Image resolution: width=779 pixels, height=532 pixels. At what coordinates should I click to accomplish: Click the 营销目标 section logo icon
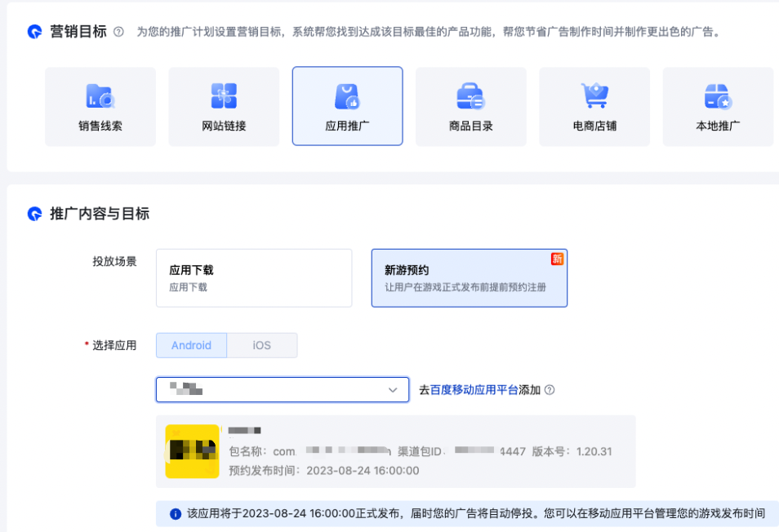(x=34, y=32)
